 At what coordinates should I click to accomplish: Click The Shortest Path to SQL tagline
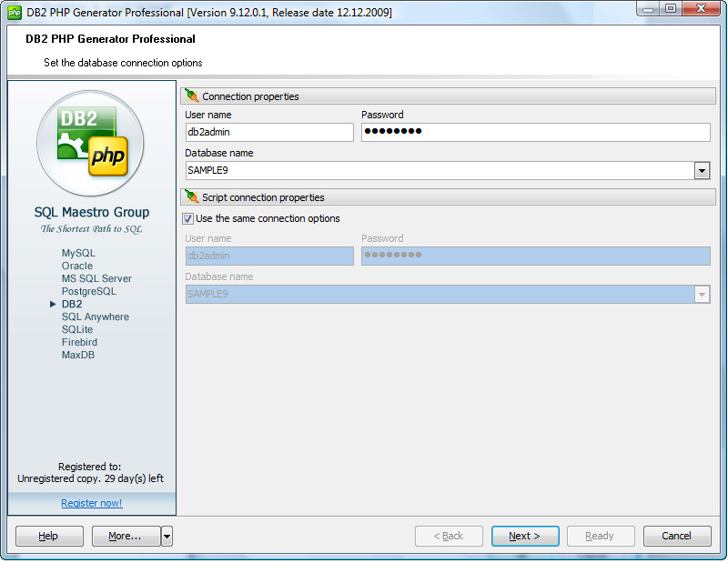[92, 229]
